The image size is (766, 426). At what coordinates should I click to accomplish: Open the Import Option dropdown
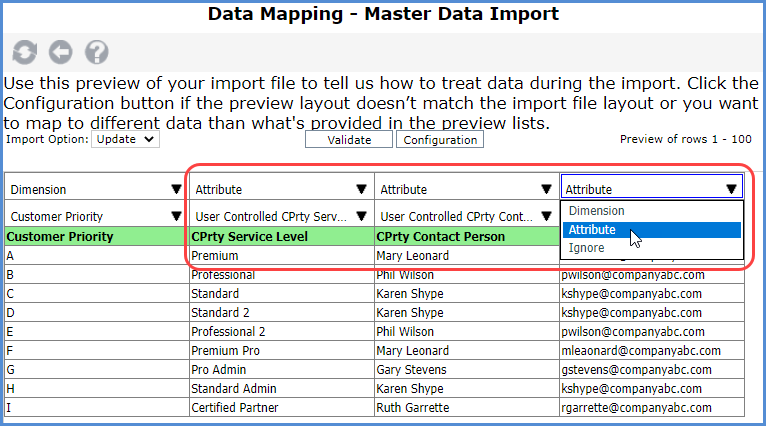tap(125, 140)
